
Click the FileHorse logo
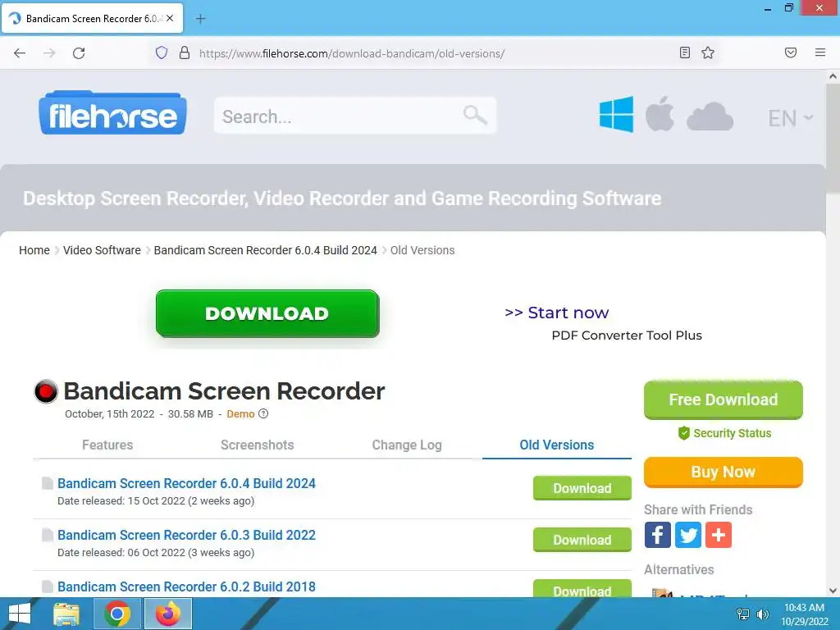click(112, 113)
